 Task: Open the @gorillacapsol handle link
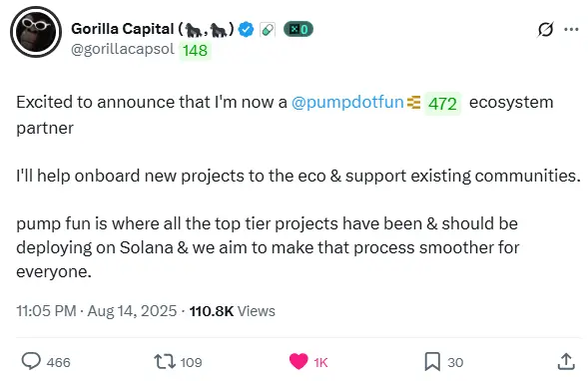point(123,49)
